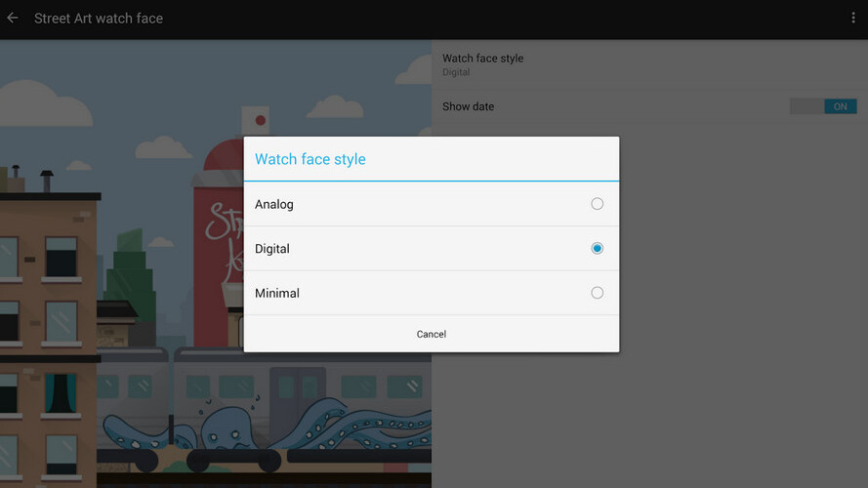
Task: Click the Analog option label
Action: (274, 204)
